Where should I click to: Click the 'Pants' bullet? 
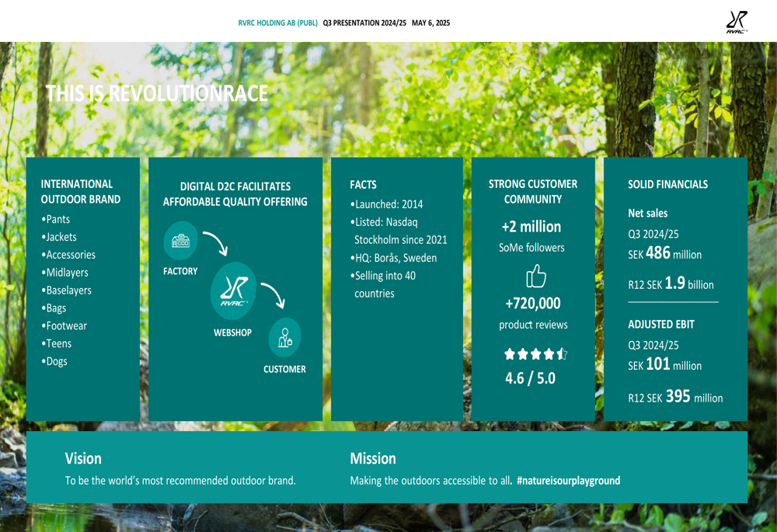coord(55,220)
